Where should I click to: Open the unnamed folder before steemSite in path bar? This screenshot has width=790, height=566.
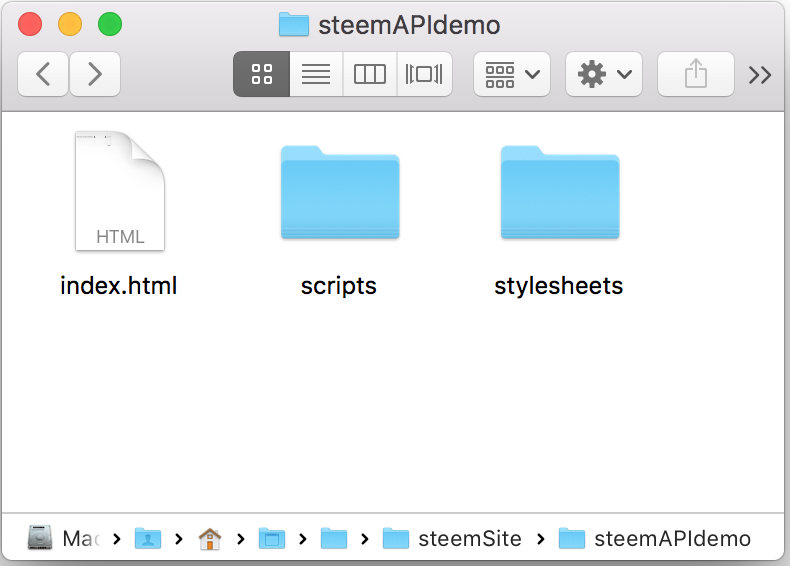coord(334,538)
